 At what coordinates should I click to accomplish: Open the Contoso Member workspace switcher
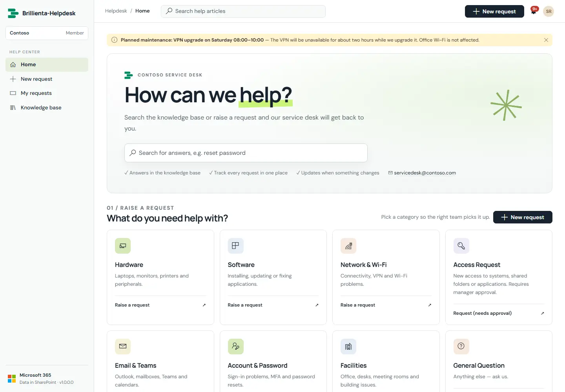point(47,33)
